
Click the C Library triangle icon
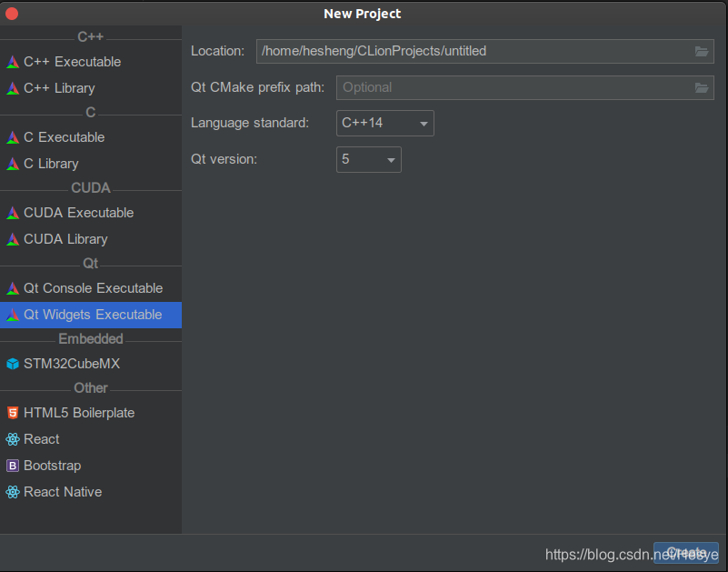tap(13, 164)
